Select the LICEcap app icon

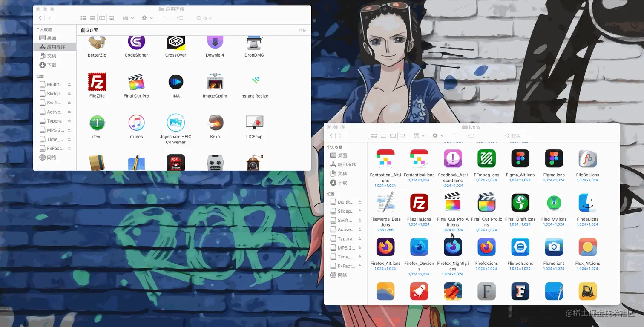[x=254, y=123]
